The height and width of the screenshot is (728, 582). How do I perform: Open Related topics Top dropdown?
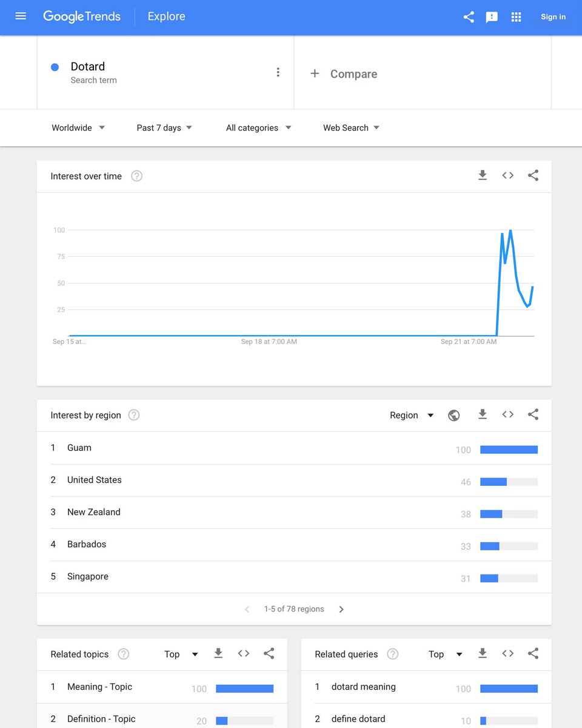(181, 654)
